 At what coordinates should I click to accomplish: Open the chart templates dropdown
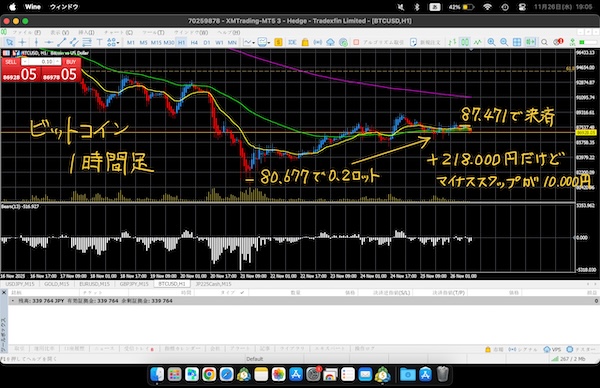pos(264,42)
